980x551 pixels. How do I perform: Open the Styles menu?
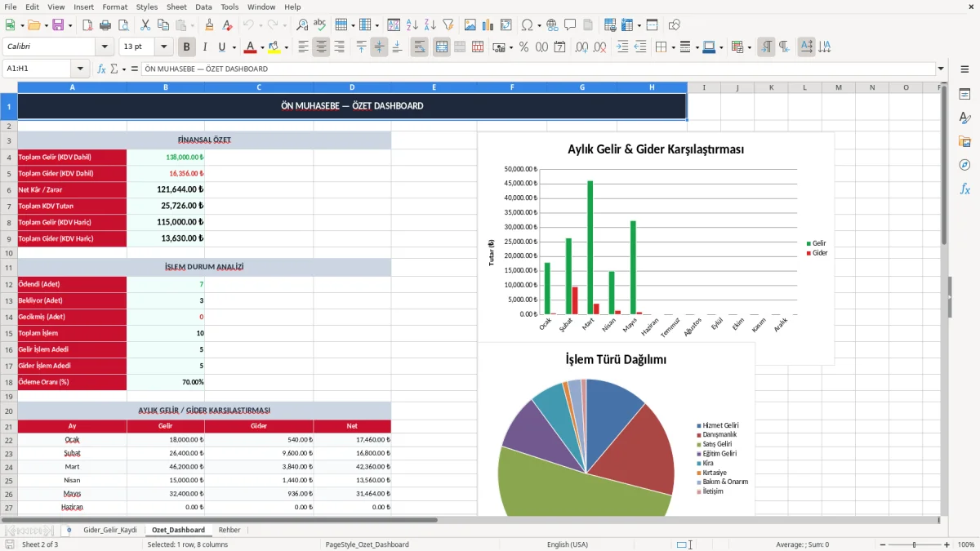pyautogui.click(x=147, y=7)
